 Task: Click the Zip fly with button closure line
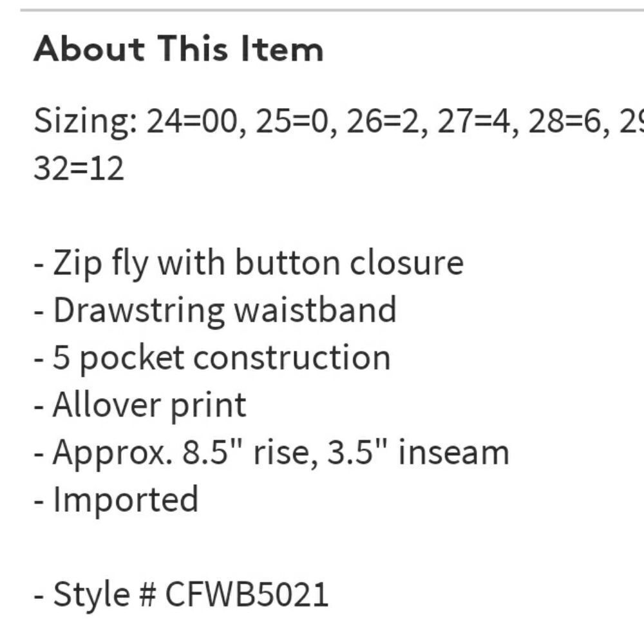coord(249,263)
